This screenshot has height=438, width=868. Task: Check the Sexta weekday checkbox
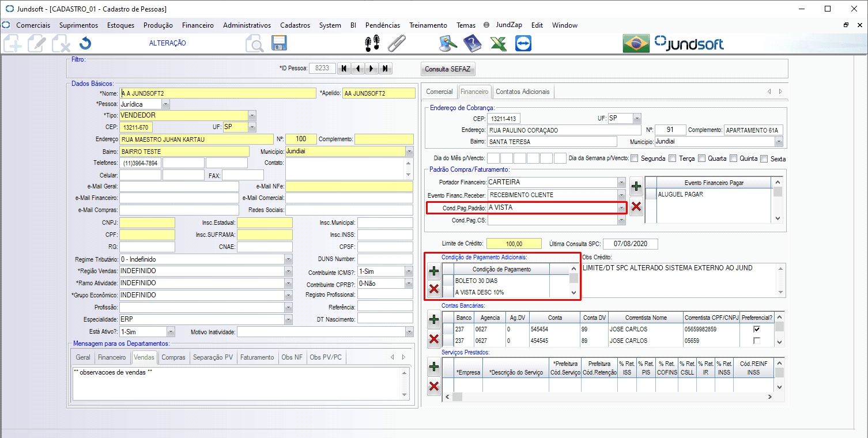(x=764, y=158)
